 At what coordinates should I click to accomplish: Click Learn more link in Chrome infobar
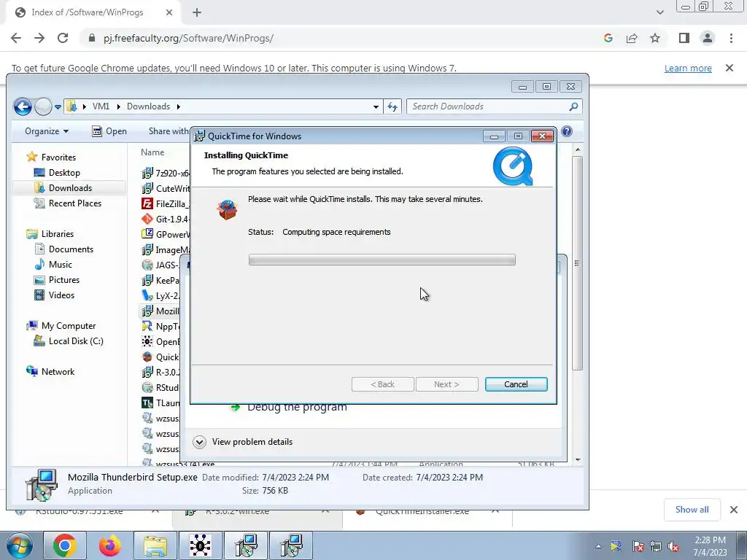(688, 68)
